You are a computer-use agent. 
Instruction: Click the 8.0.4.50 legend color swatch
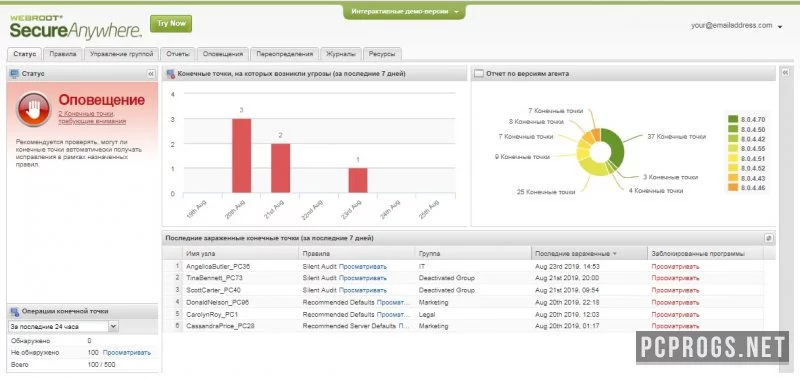733,130
